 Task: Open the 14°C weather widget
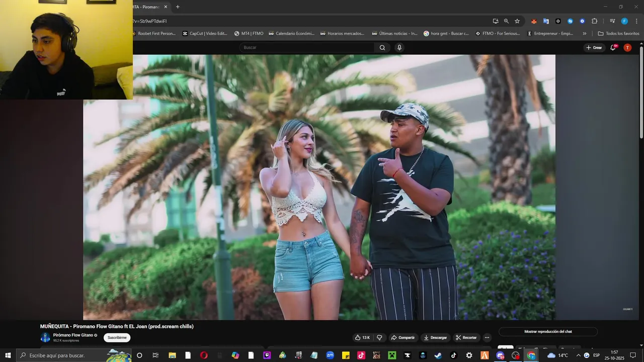[557, 355]
